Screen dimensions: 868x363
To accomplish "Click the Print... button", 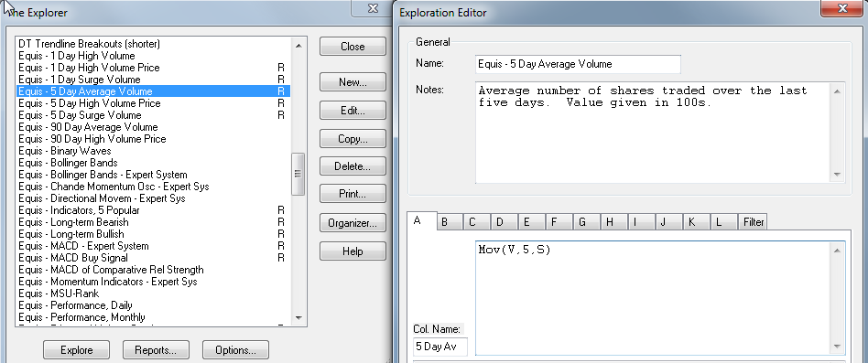I will click(x=353, y=195).
